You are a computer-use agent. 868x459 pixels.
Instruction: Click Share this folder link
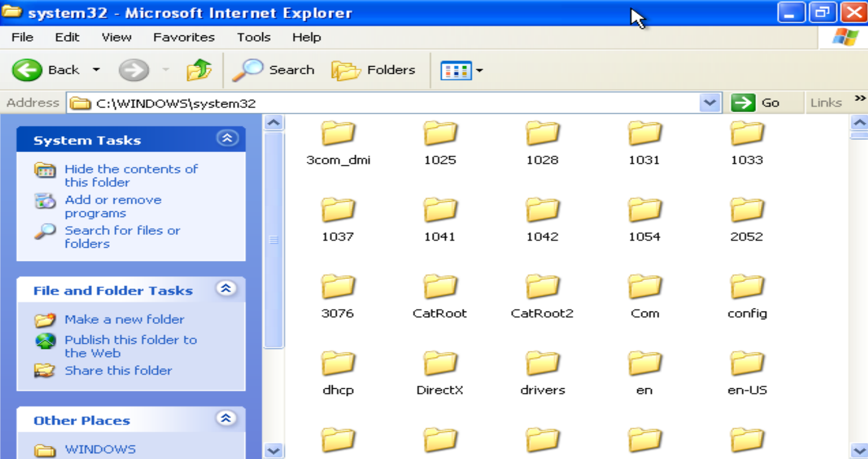pos(118,371)
